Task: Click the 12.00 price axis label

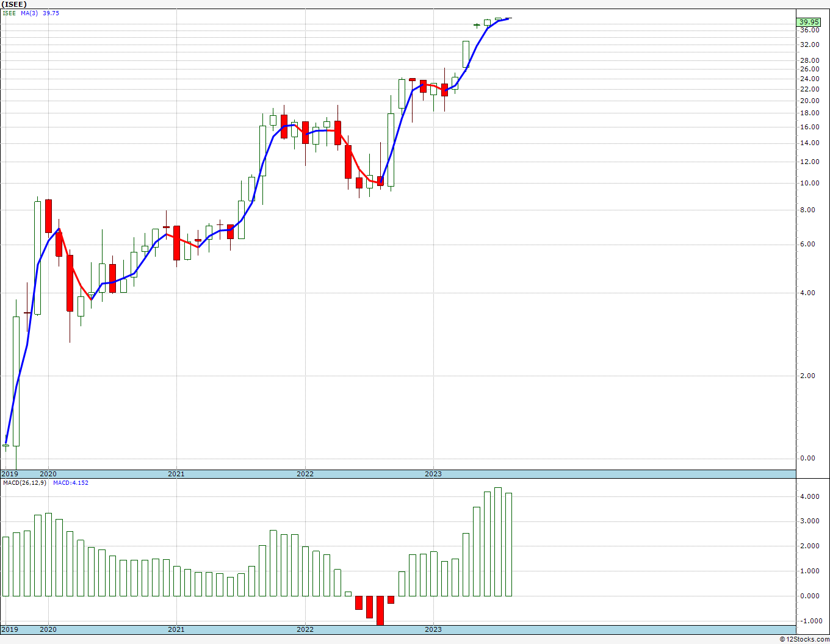Action: pyautogui.click(x=809, y=162)
